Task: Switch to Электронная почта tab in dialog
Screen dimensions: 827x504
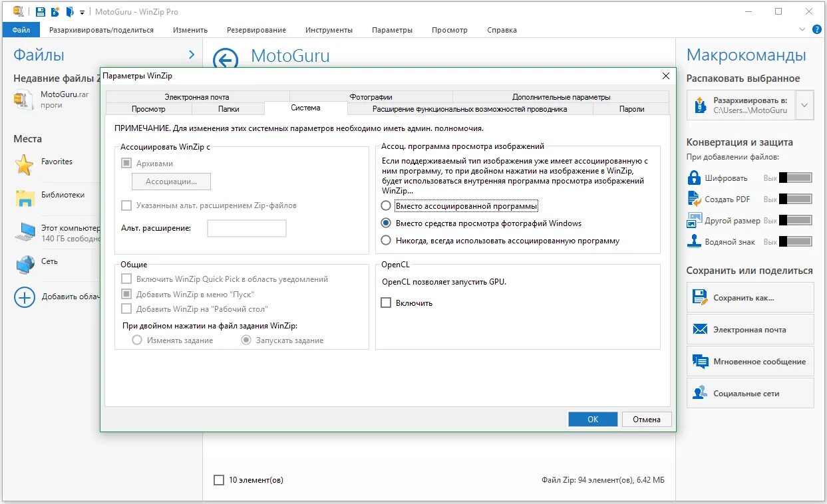Action: click(x=197, y=97)
